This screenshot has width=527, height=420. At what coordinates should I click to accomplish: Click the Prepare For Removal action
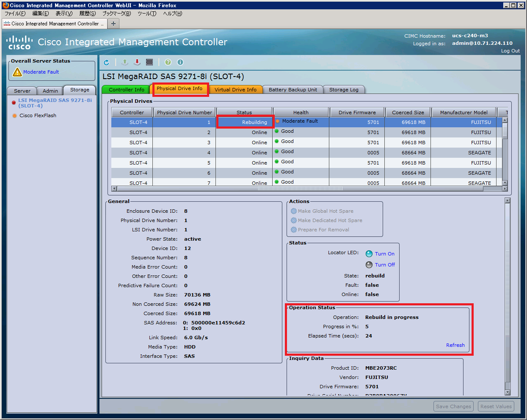pyautogui.click(x=323, y=230)
